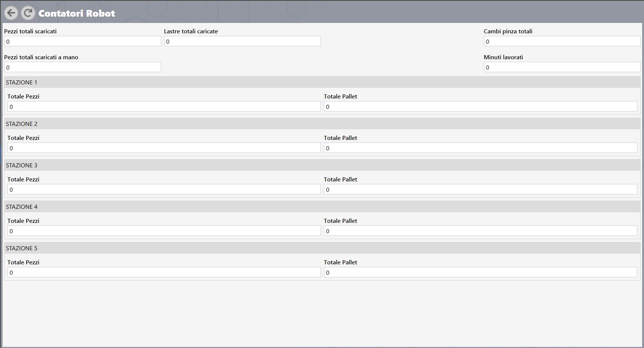Click the STAZIONE 1 section header
The height and width of the screenshot is (348, 644).
(322, 82)
